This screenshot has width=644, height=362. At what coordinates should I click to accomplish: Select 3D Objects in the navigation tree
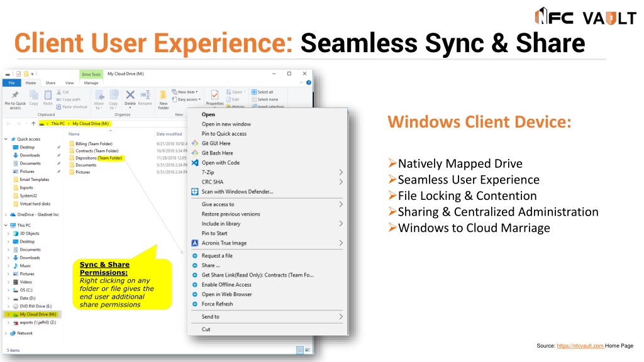tap(29, 234)
